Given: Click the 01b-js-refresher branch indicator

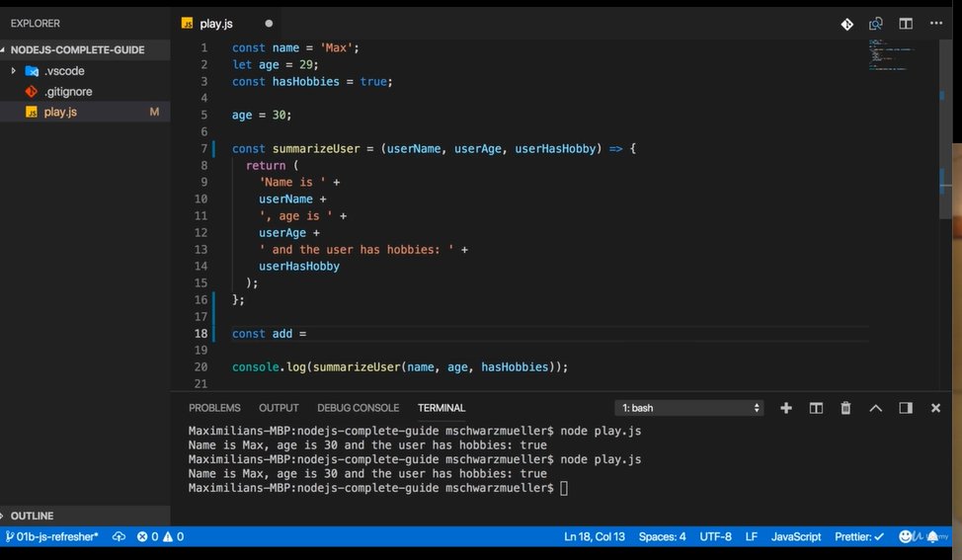Looking at the screenshot, I should coord(52,536).
